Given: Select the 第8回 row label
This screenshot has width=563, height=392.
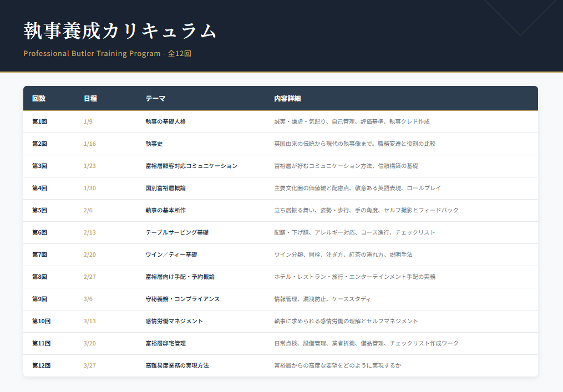Looking at the screenshot, I should click(39, 277).
